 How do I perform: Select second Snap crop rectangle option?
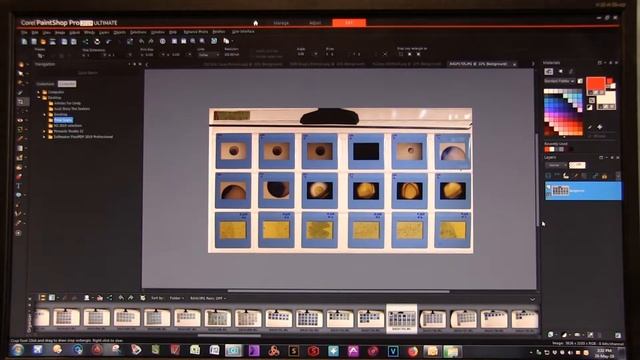click(409, 54)
